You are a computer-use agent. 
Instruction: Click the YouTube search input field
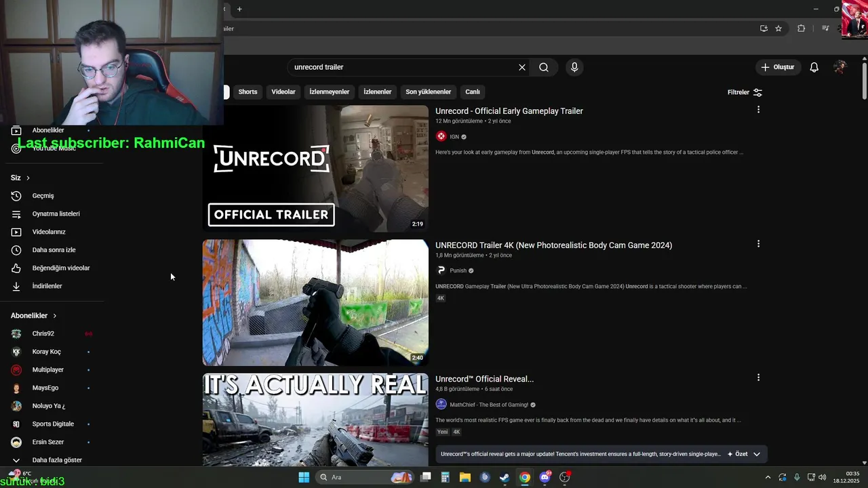tap(403, 67)
